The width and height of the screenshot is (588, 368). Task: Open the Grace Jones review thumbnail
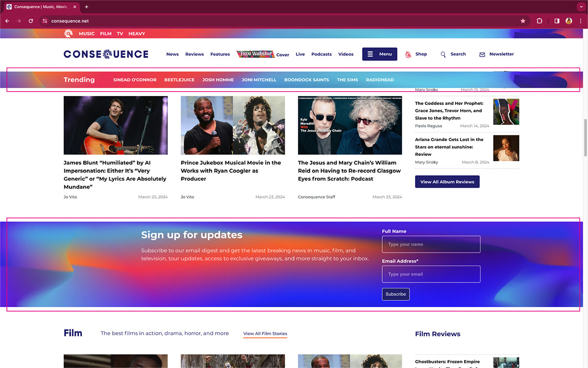coord(506,112)
